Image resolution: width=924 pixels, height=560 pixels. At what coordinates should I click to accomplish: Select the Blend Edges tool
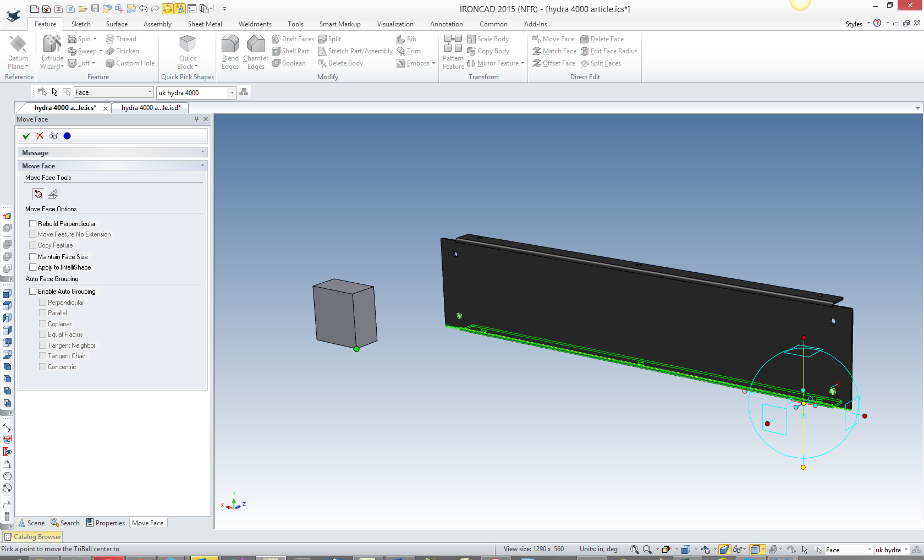tap(230, 44)
